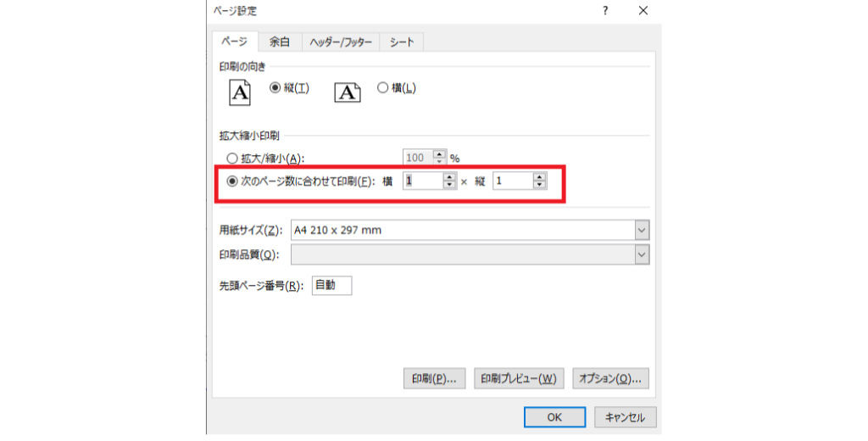Open the 用紙サイズ paper size dropdown
The image size is (868, 441).
click(642, 230)
